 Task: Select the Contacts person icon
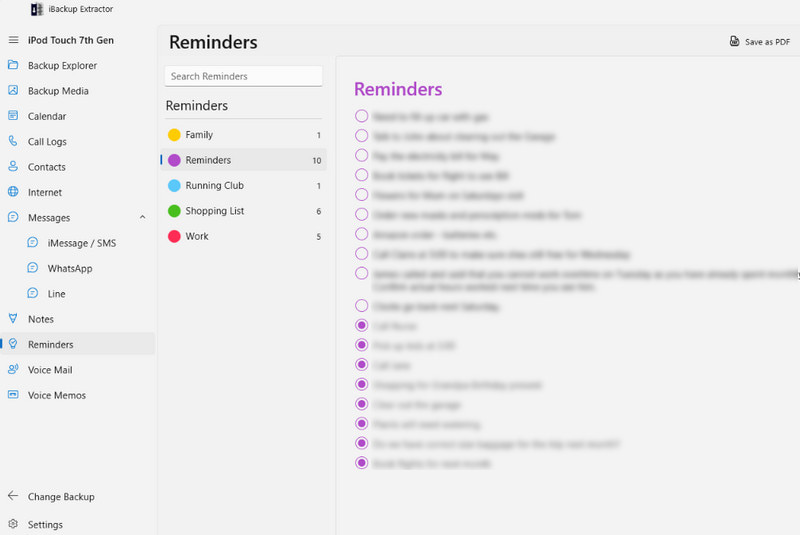point(13,166)
